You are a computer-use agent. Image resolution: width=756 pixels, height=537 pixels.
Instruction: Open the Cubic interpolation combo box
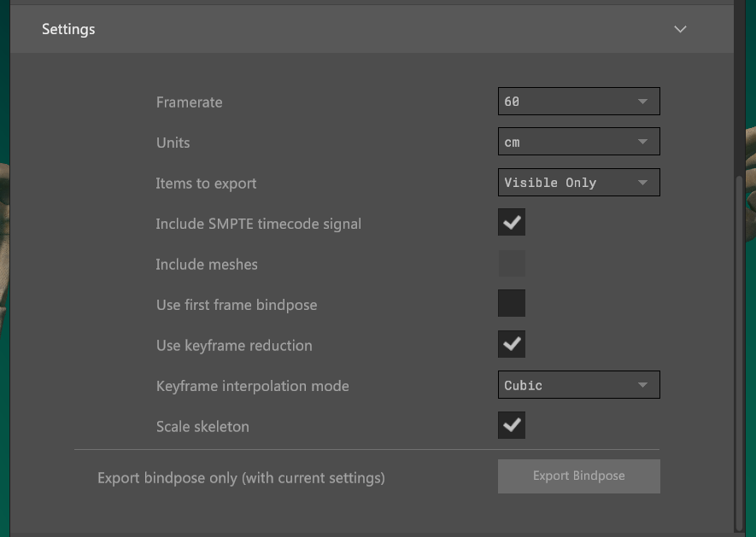point(564,386)
